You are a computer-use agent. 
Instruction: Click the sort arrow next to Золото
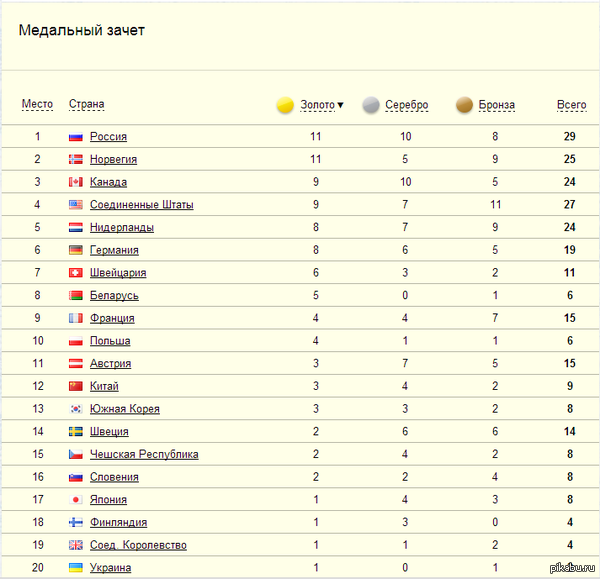340,105
